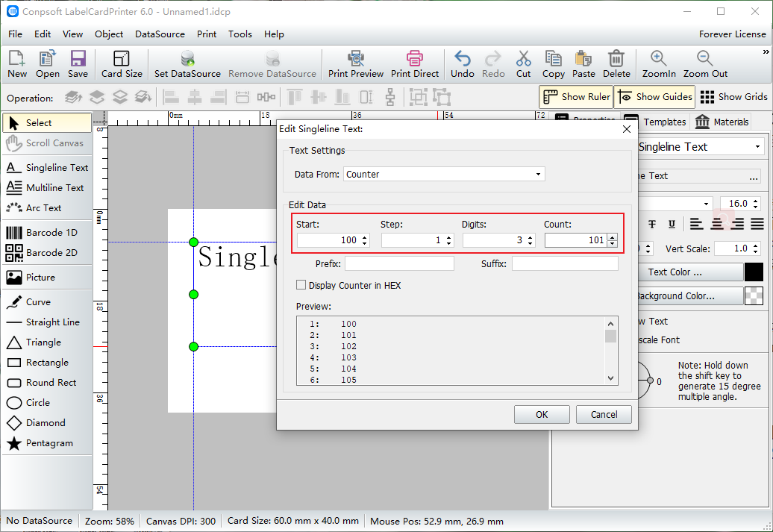Paste from clipboard icon
773x532 pixels.
click(583, 64)
